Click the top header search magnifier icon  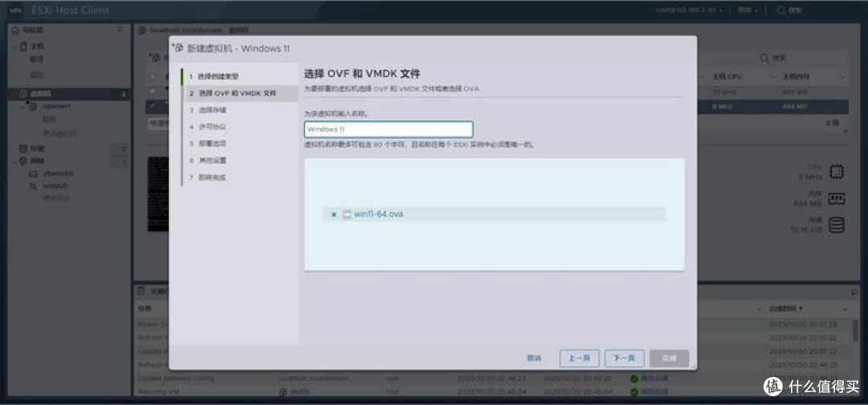tap(781, 10)
